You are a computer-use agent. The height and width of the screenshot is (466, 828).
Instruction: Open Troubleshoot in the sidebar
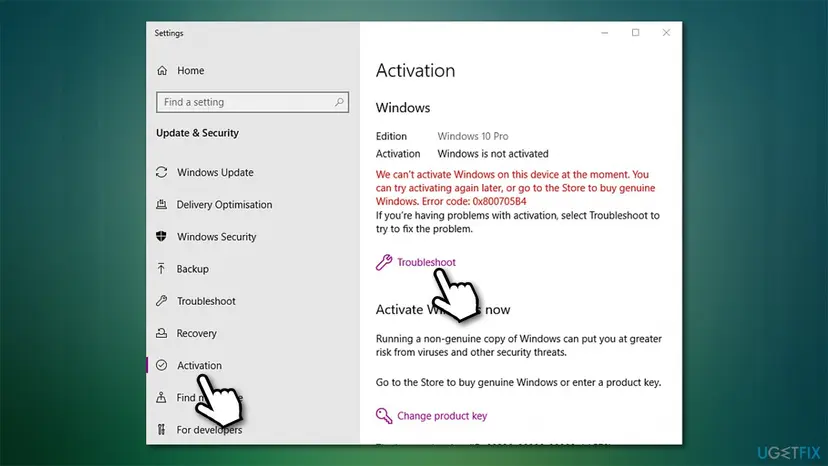tap(206, 301)
